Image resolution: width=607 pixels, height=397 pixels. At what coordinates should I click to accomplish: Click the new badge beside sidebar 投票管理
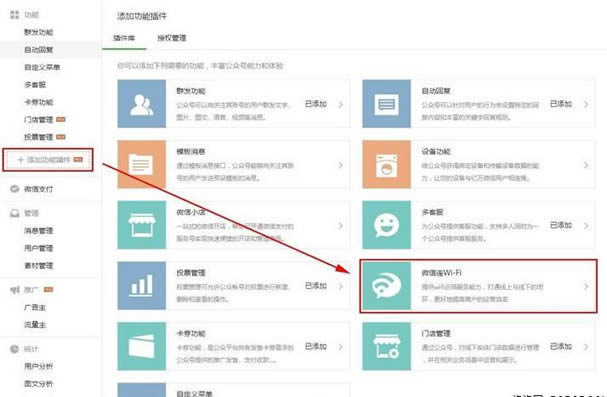(x=61, y=137)
